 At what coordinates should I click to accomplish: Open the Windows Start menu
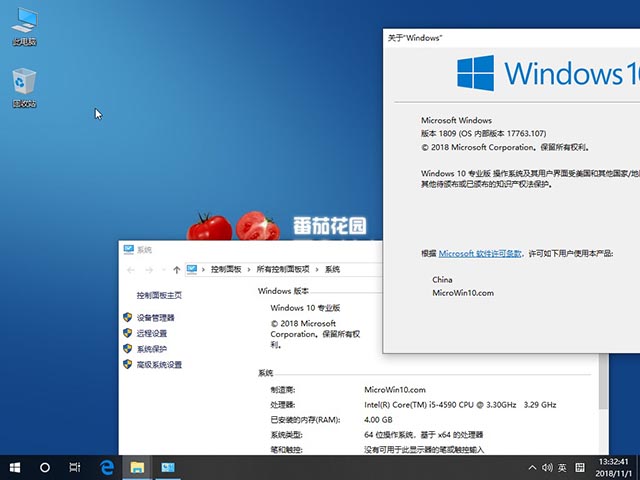[15, 468]
